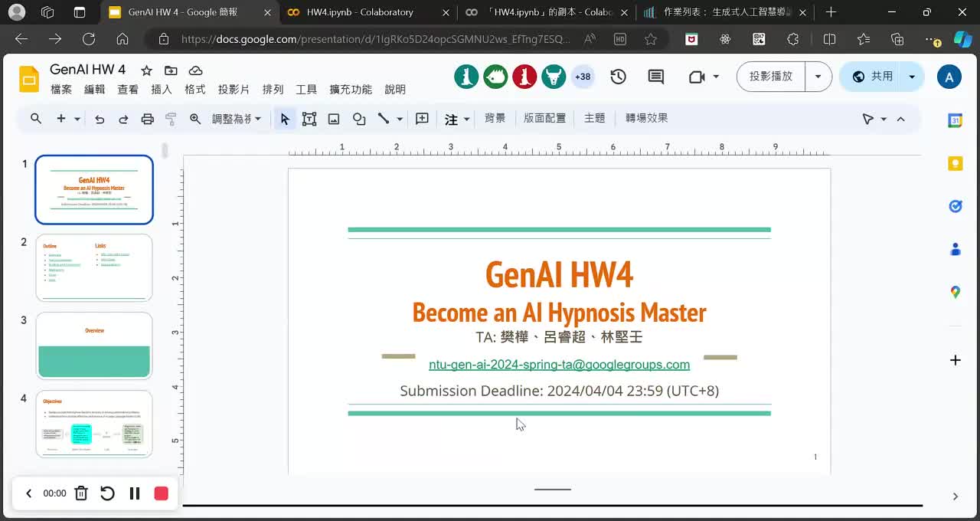Open Google Maps side panel
Screen dimensions: 980x521
click(x=955, y=292)
